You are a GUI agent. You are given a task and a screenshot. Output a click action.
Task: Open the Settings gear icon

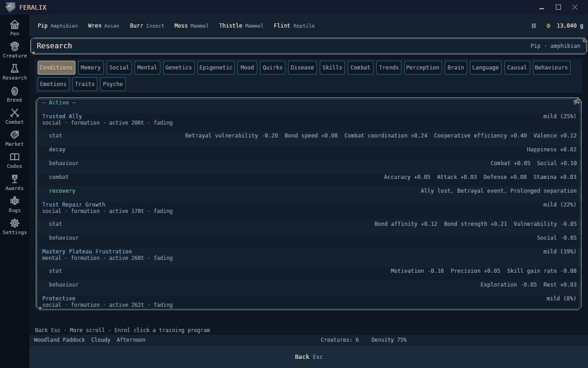click(15, 223)
